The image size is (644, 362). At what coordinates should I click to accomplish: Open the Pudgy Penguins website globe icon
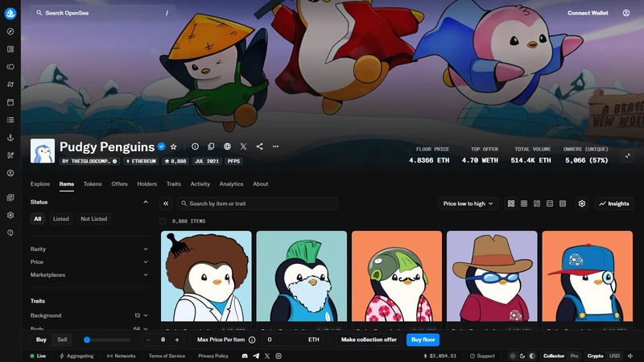point(227,146)
